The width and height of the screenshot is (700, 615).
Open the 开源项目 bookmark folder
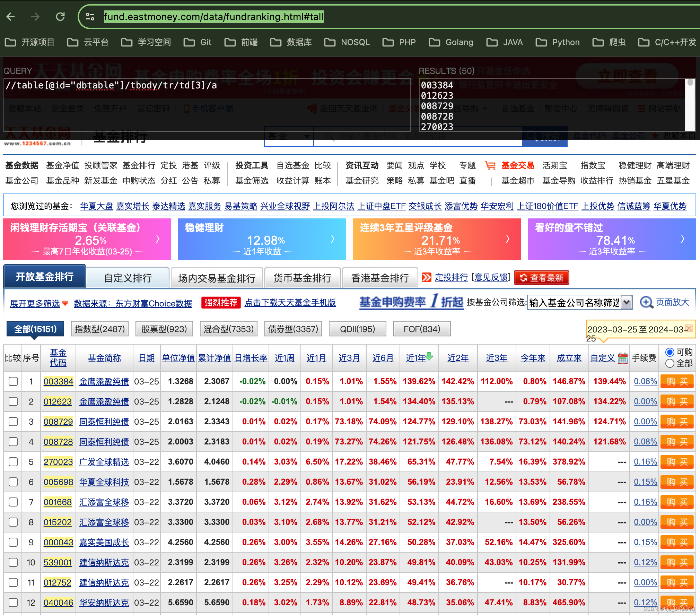coord(29,42)
